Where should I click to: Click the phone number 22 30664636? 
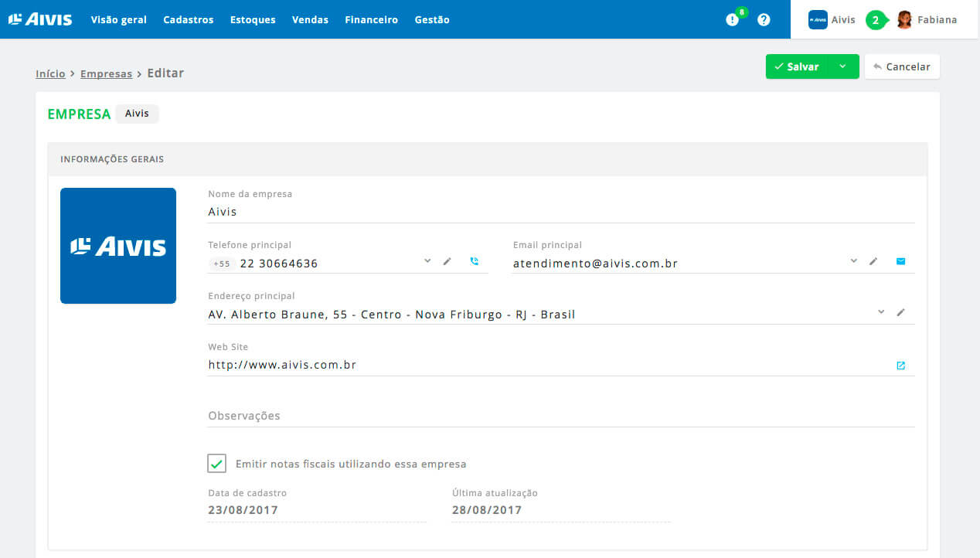279,264
